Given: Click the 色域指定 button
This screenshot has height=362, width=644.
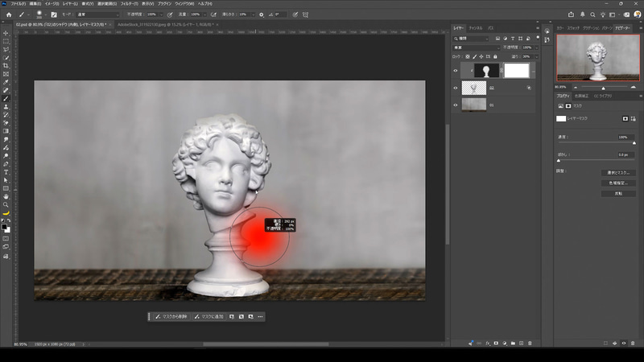Looking at the screenshot, I should click(618, 183).
